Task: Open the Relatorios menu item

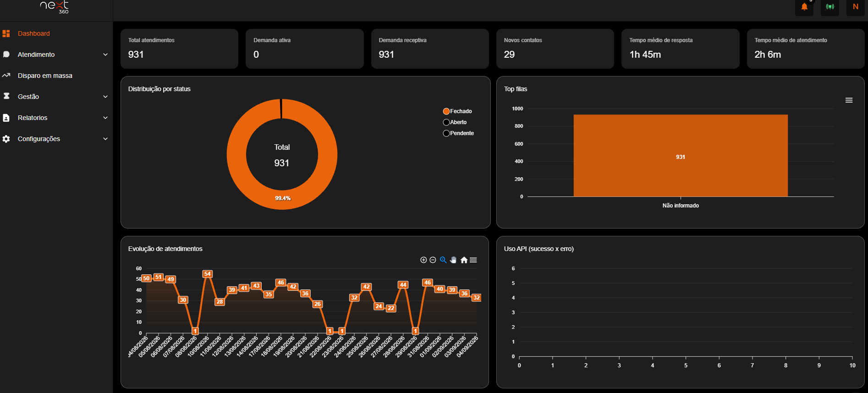Action: (56, 118)
